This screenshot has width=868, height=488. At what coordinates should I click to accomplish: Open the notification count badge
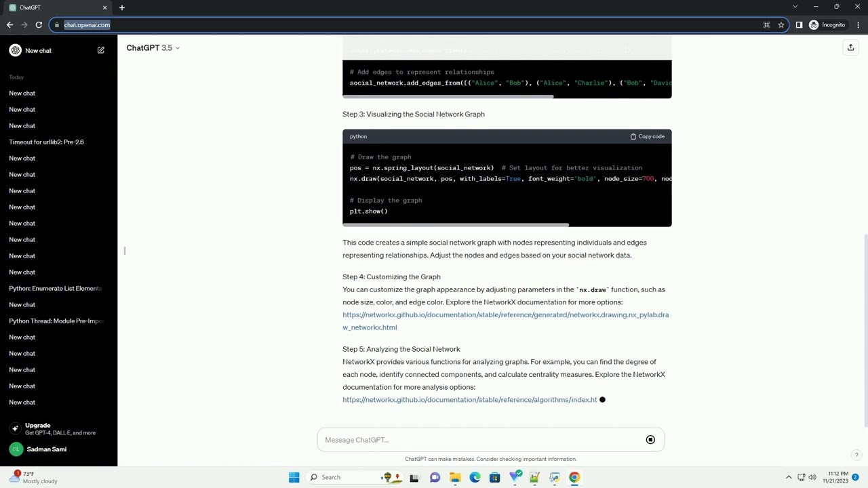point(855,477)
